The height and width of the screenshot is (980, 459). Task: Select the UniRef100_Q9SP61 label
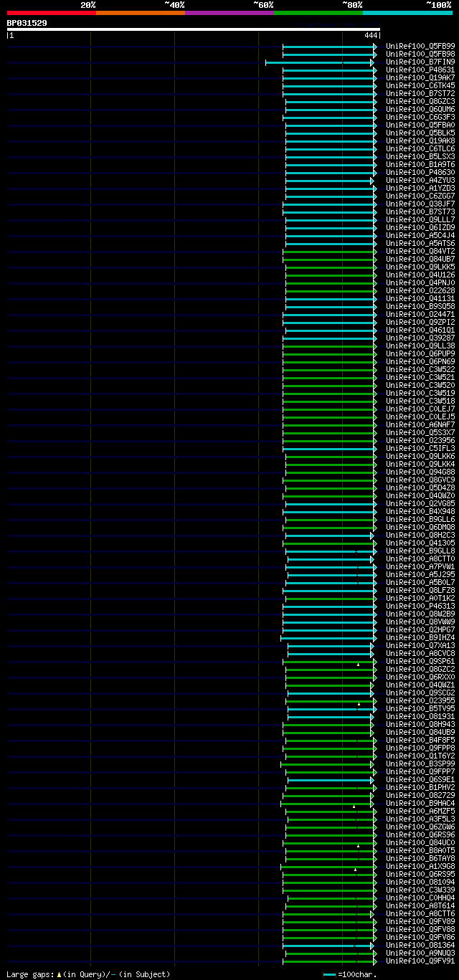pyautogui.click(x=420, y=661)
